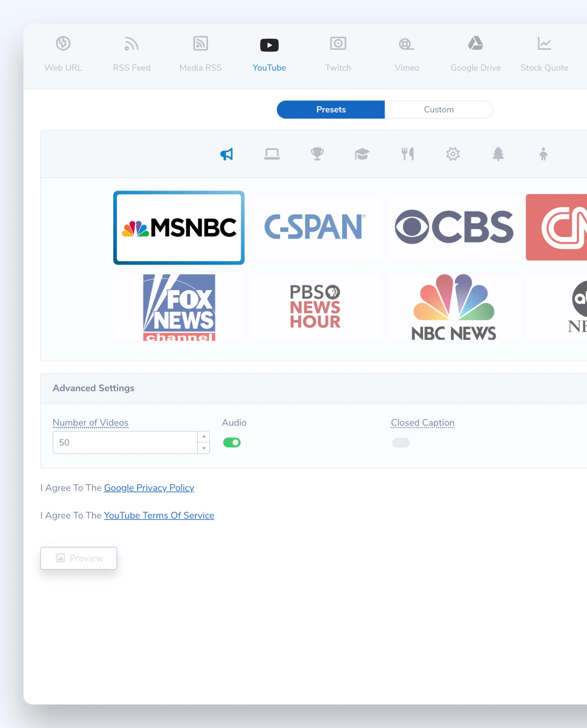The height and width of the screenshot is (728, 587).
Task: Choose the laptop technology category icon
Action: (x=272, y=154)
